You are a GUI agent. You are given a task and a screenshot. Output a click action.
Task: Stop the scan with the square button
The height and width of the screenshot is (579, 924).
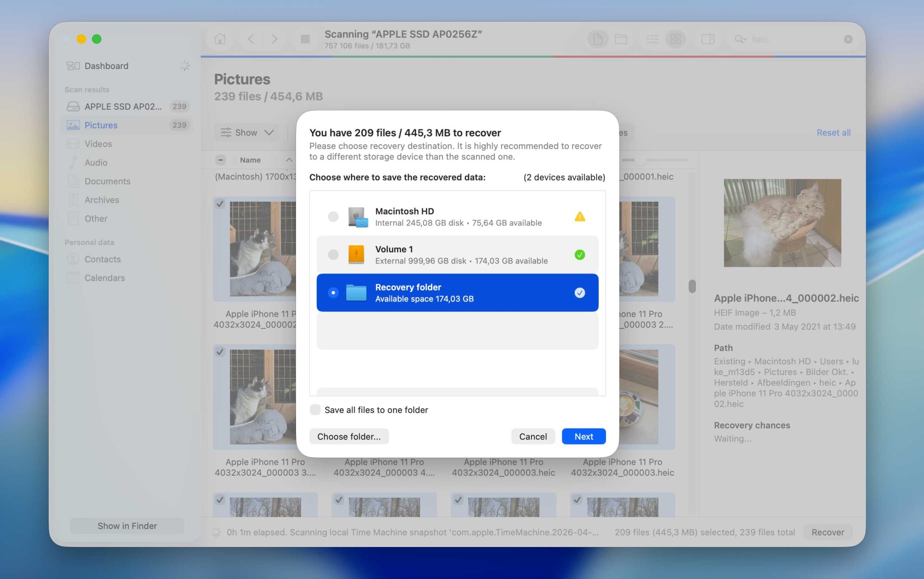305,39
